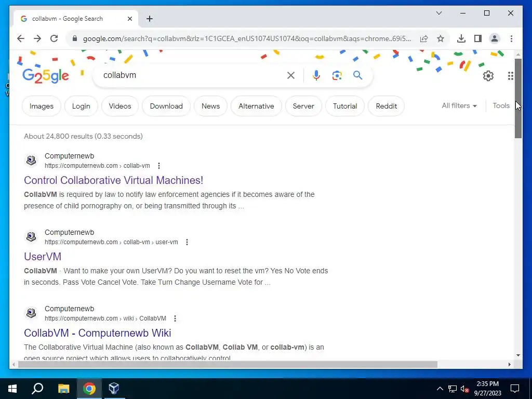Viewport: 532px width, 399px height.
Task: Open File Explorer from the taskbar
Action: point(63,389)
